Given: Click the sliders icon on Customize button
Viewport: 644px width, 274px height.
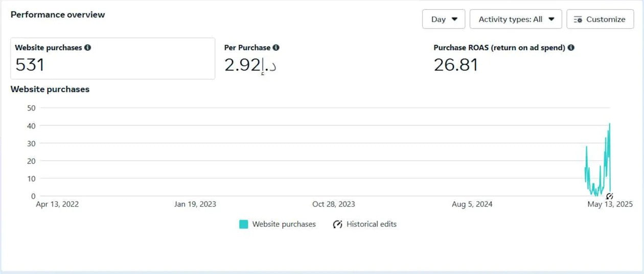Looking at the screenshot, I should point(578,19).
